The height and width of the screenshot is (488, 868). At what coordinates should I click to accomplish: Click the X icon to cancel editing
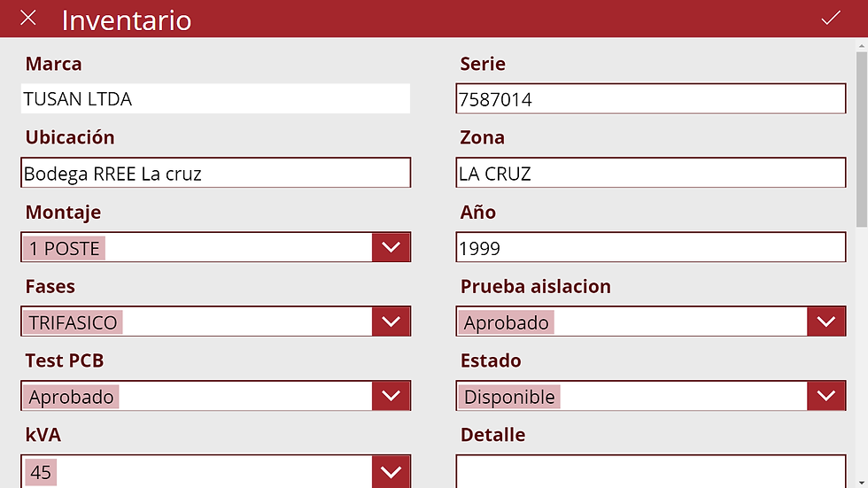(x=28, y=18)
